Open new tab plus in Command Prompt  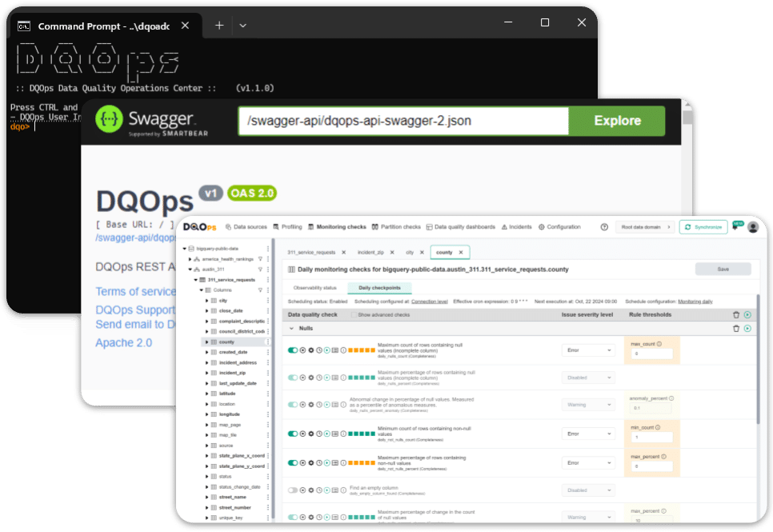click(x=219, y=25)
